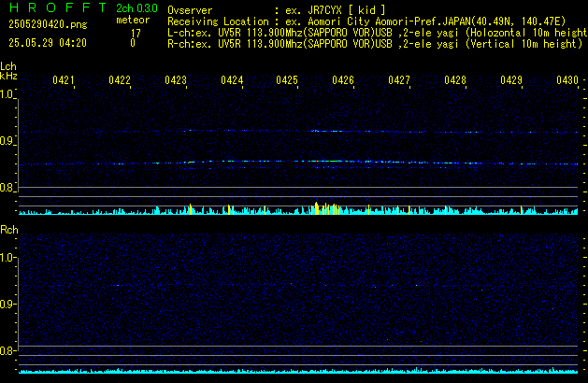
Task: Click the Rch cyan level graph
Action: (x=298, y=371)
